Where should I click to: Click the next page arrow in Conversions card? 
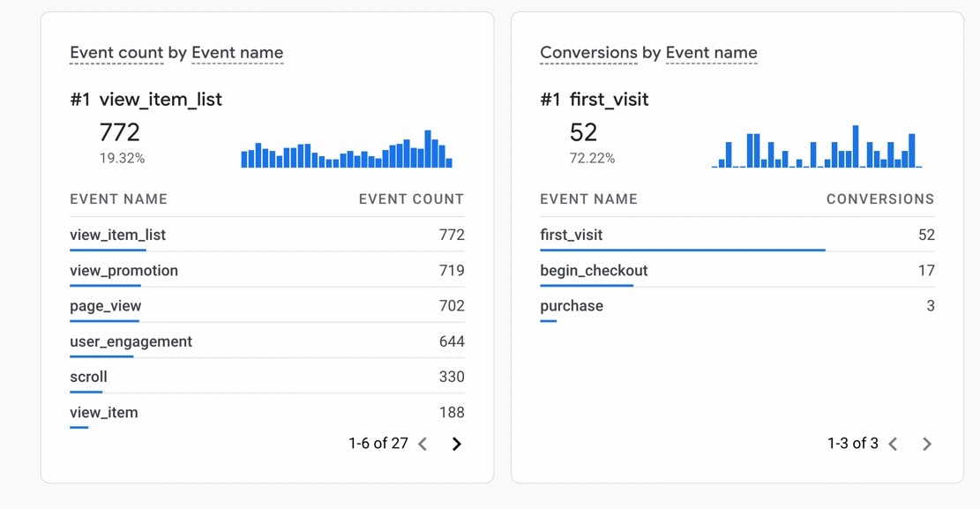(927, 444)
